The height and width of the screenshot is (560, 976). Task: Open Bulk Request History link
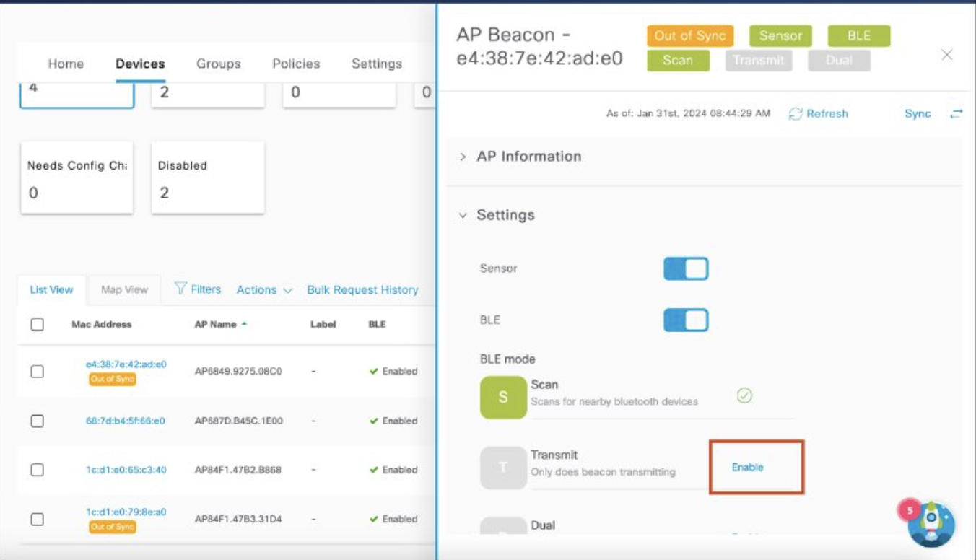[362, 290]
